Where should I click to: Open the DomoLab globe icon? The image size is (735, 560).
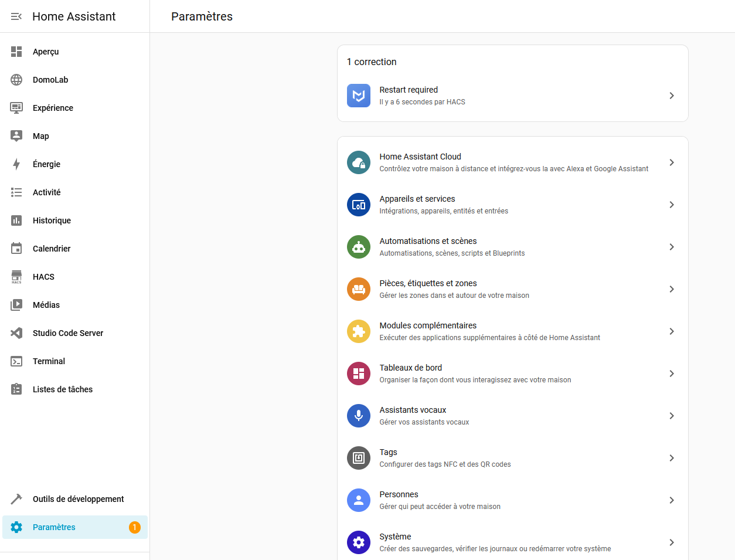tap(16, 80)
